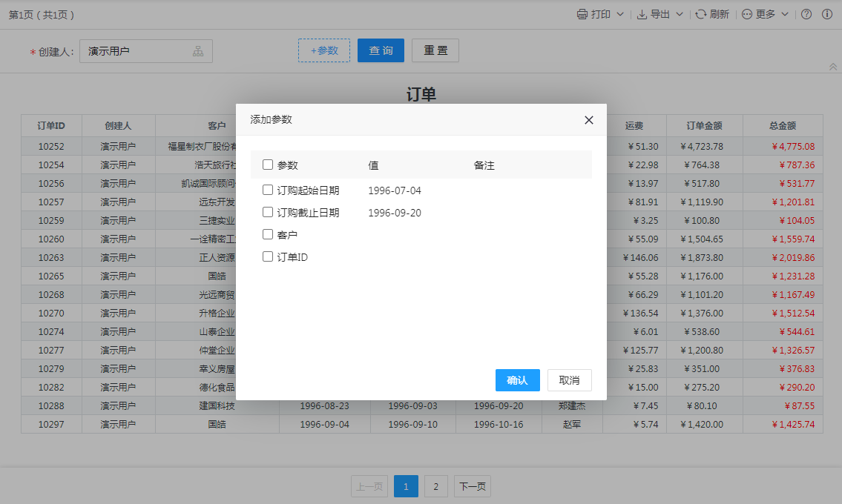Check the 订购起始日期 parameter checkbox

click(268, 190)
